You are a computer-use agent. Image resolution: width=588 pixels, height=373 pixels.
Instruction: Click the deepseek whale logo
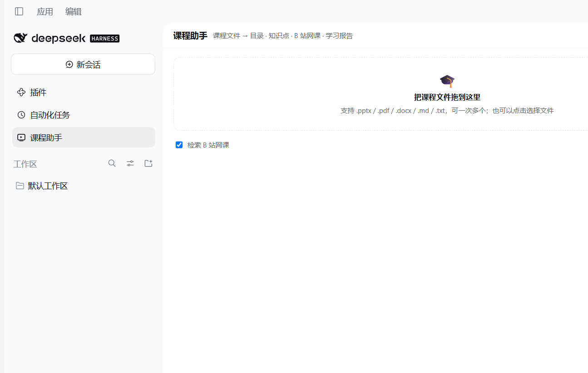[x=20, y=38]
